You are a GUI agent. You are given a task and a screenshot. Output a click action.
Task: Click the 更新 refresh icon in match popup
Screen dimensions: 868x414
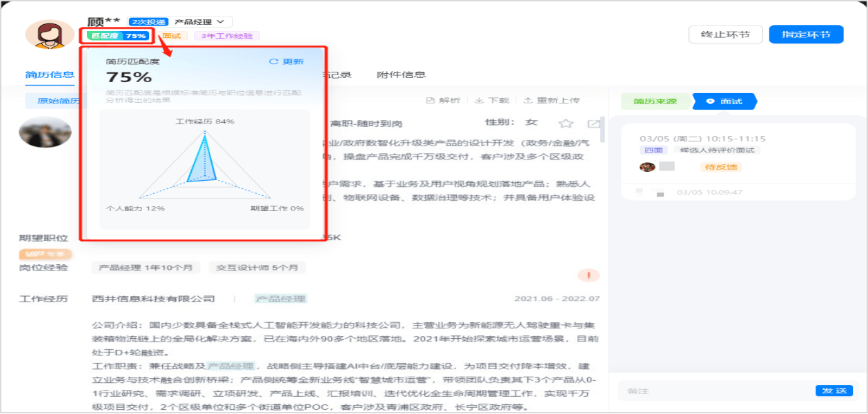pyautogui.click(x=274, y=61)
